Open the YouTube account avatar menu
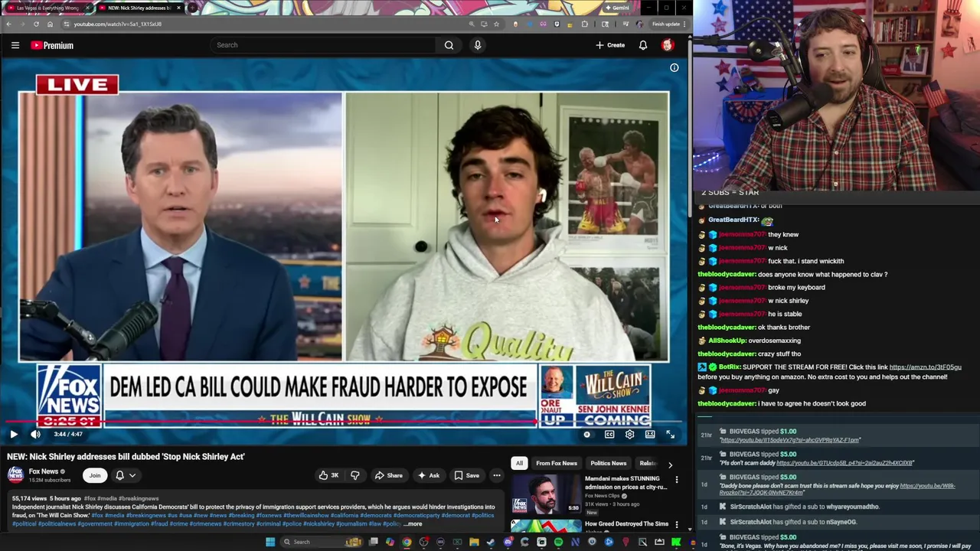 pyautogui.click(x=668, y=45)
